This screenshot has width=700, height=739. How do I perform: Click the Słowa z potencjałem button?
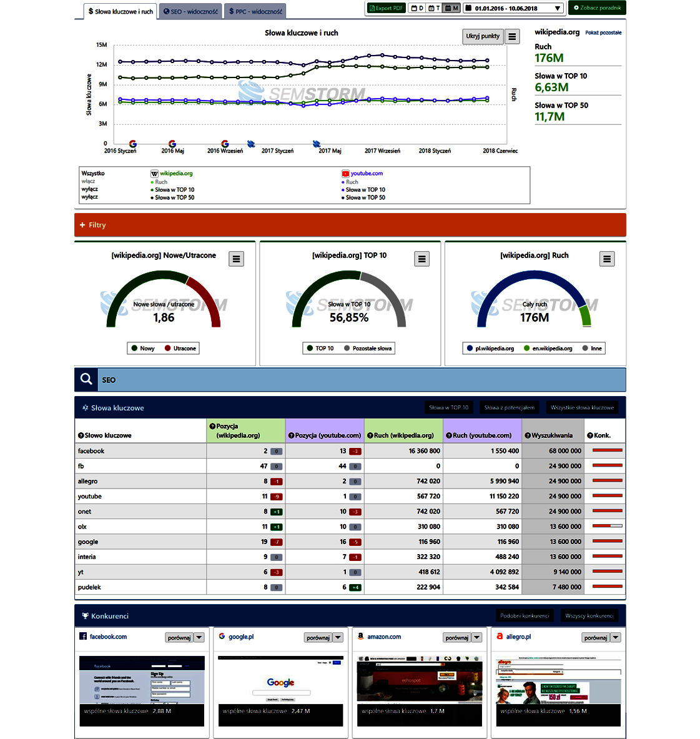[509, 408]
